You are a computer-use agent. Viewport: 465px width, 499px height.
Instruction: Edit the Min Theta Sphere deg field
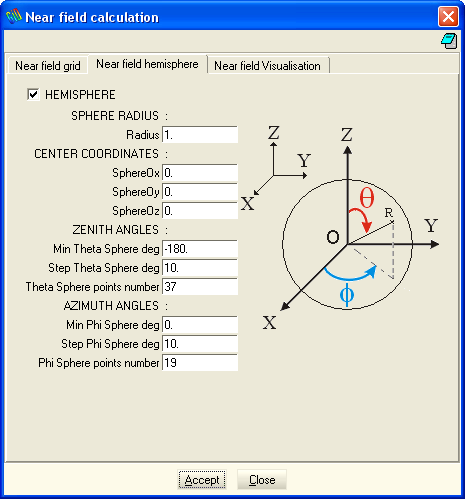click(200, 249)
